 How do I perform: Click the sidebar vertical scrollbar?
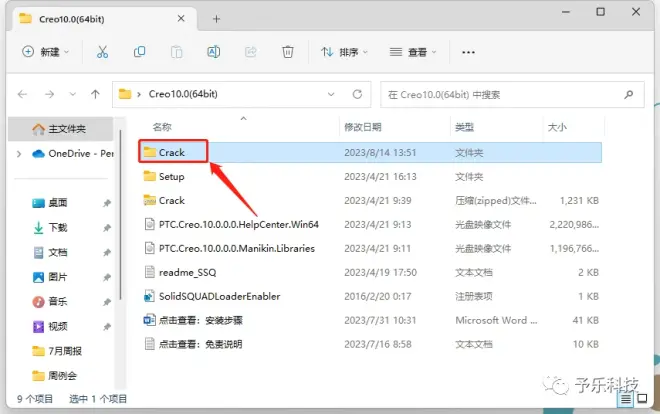(x=120, y=215)
